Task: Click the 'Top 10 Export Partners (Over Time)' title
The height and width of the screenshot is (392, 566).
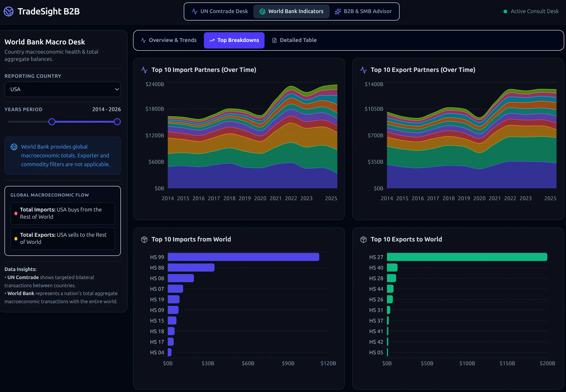Action: [423, 70]
